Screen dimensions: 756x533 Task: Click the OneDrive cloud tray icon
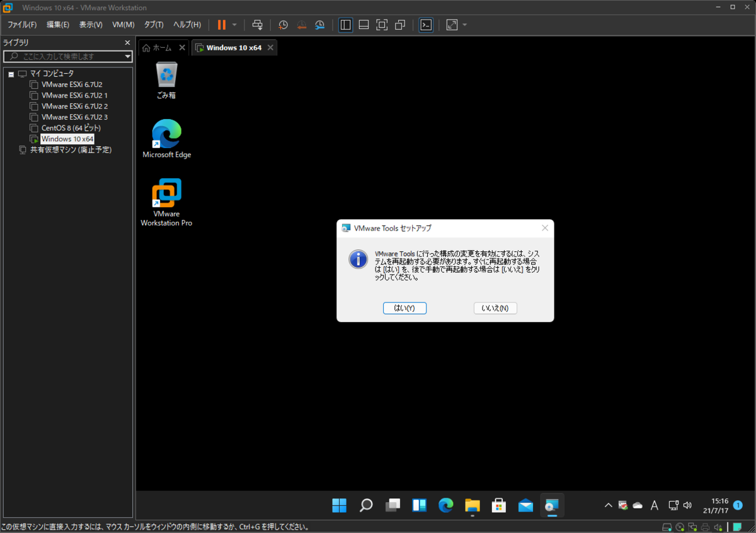[638, 505]
